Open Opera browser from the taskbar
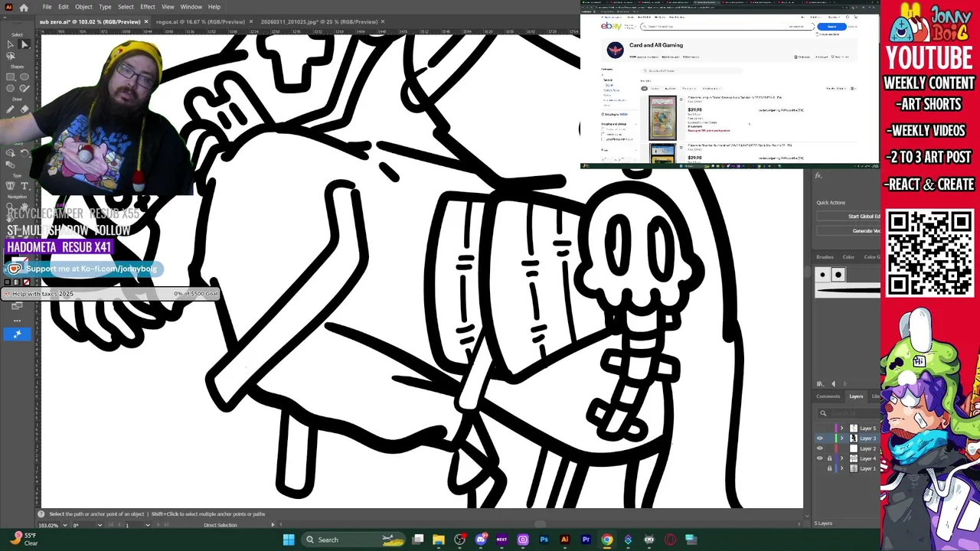Screen dimensions: 980x551 tap(670, 540)
